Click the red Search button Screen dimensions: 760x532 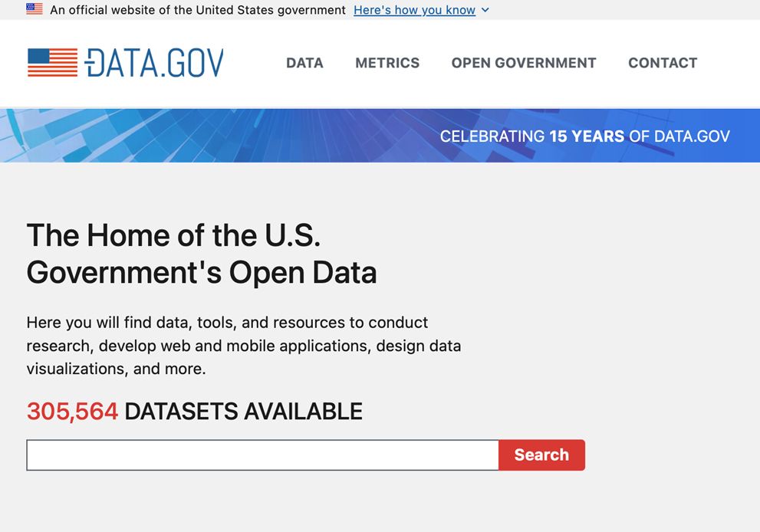click(x=542, y=455)
